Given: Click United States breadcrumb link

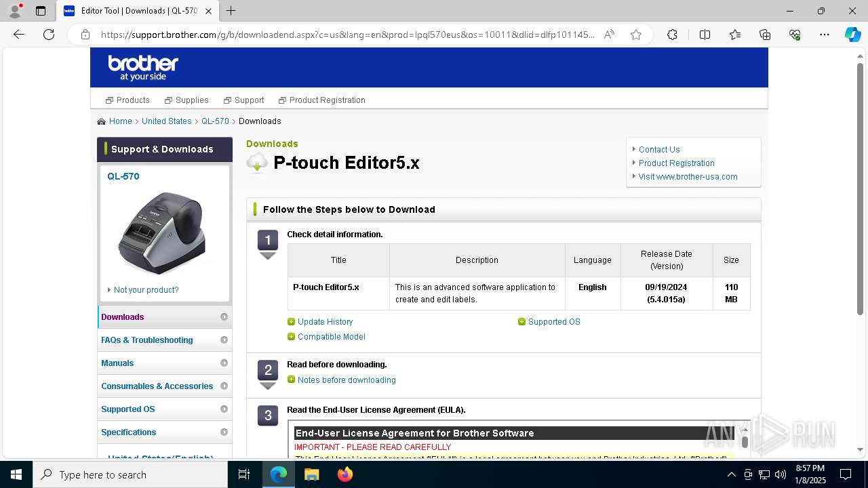Looking at the screenshot, I should click(167, 121).
